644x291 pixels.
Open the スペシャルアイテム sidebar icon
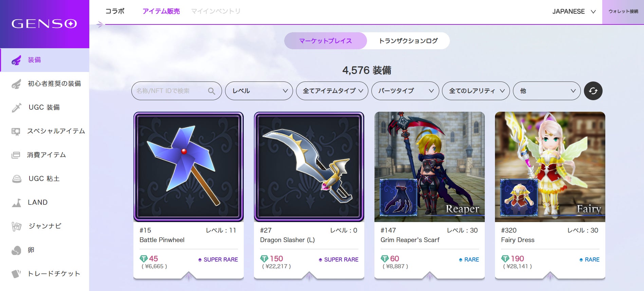(16, 131)
